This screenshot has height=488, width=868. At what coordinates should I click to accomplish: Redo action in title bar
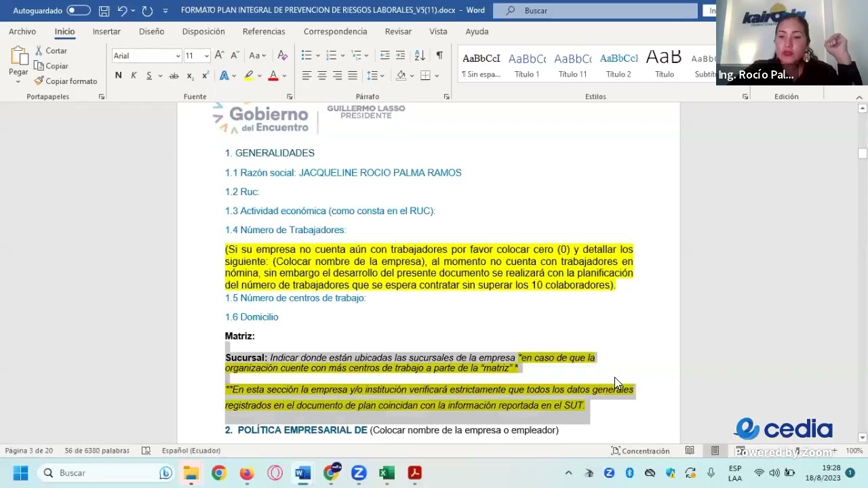pos(147,11)
